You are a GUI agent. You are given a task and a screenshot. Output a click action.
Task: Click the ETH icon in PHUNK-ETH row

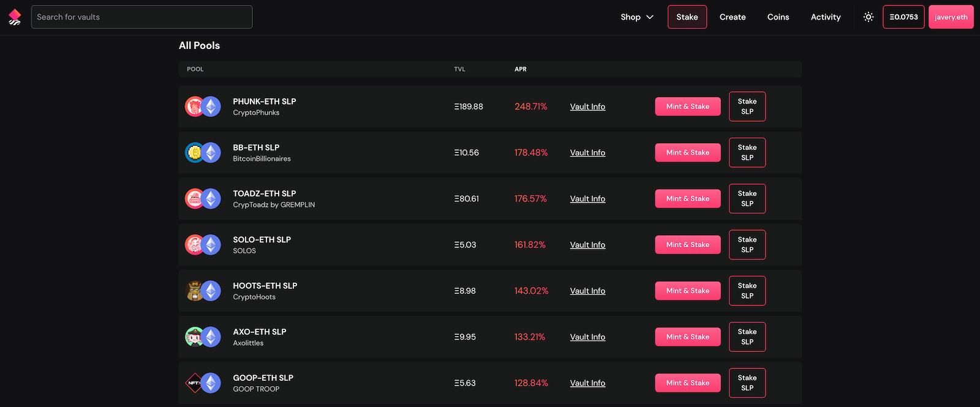click(211, 106)
